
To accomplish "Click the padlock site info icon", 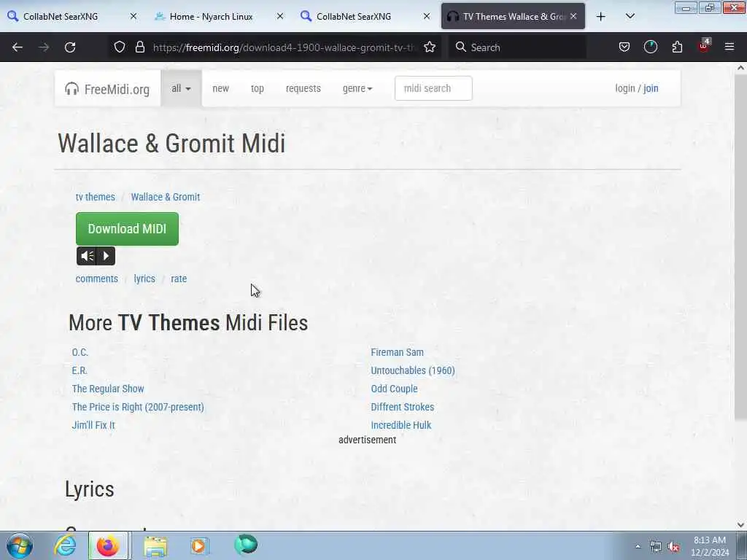I will click(139, 47).
